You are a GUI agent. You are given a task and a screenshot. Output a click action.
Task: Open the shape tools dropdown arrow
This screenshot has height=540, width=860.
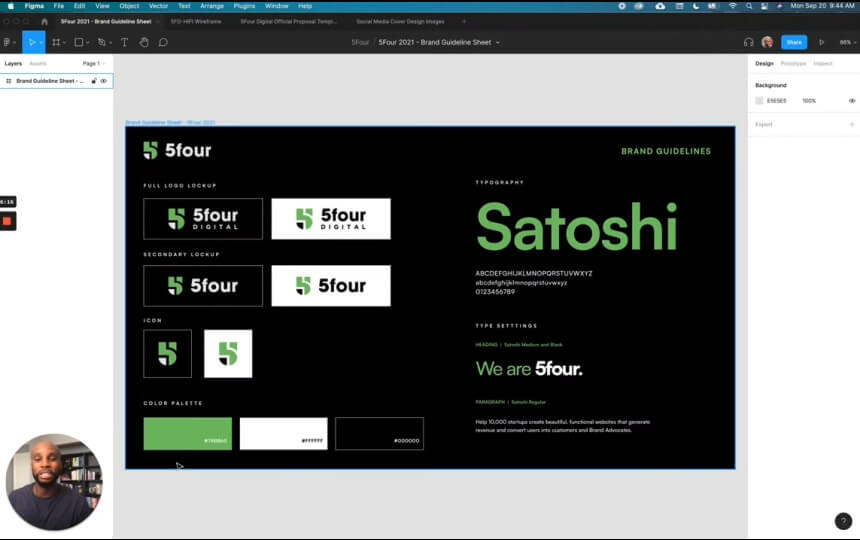tap(87, 43)
